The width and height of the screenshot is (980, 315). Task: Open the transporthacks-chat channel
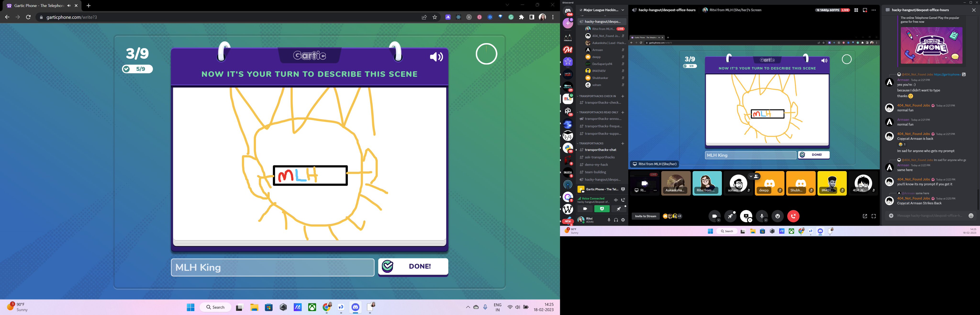pyautogui.click(x=600, y=150)
